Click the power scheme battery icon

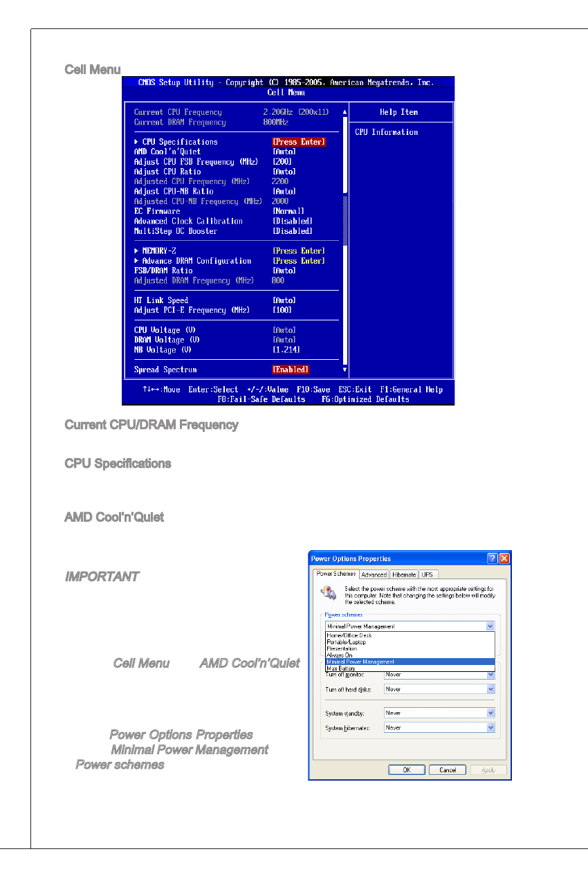(329, 592)
